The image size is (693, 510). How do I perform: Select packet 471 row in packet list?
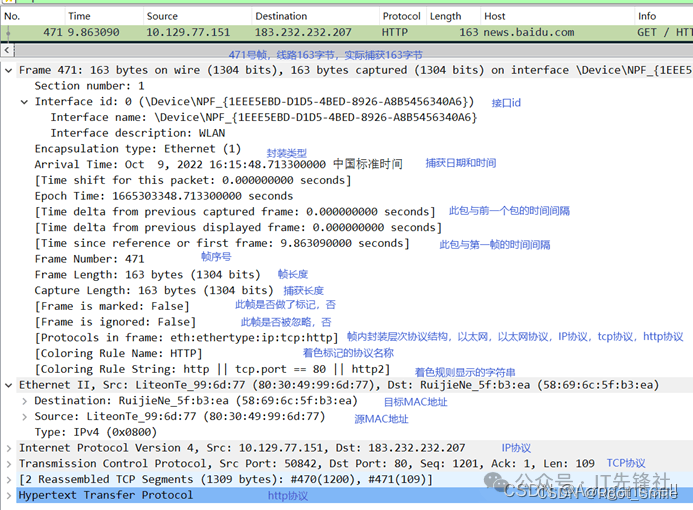click(300, 33)
